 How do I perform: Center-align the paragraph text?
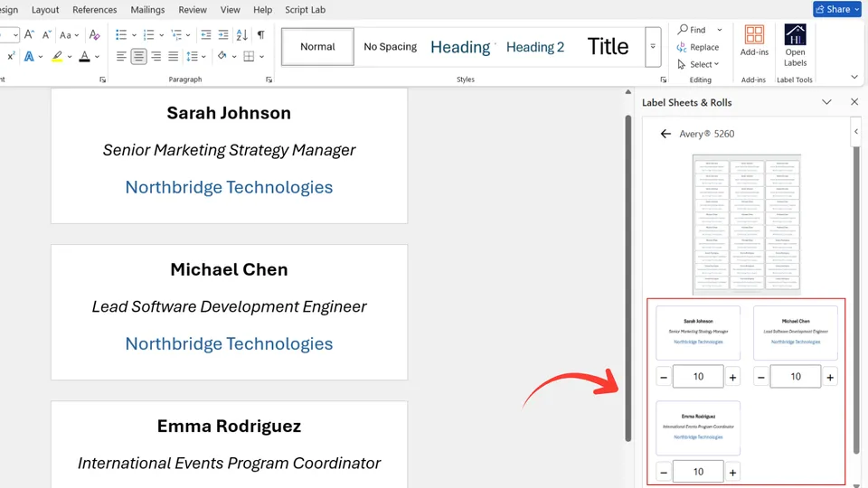[138, 56]
